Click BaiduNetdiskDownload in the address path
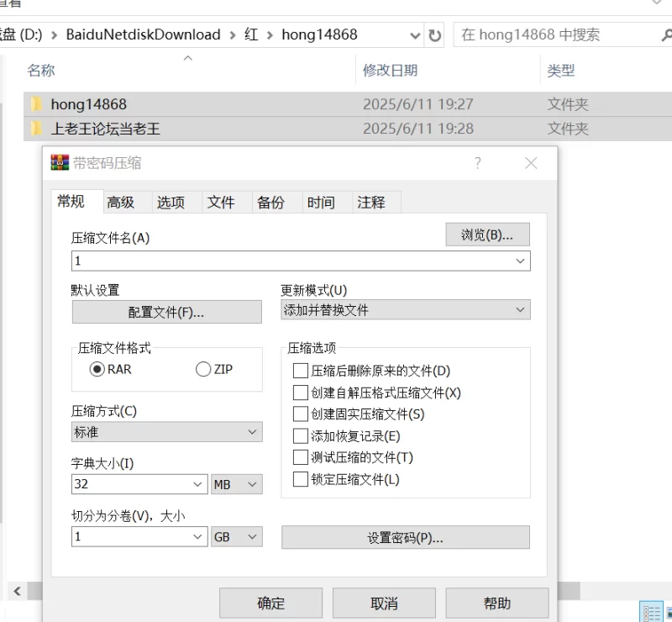 point(143,34)
